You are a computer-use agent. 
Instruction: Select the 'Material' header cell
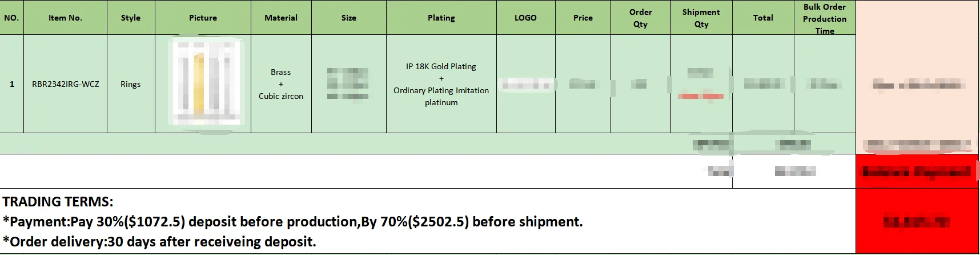pyautogui.click(x=281, y=18)
